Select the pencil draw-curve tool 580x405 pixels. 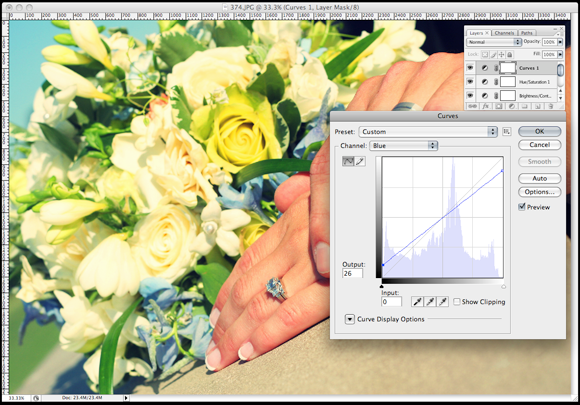click(360, 161)
